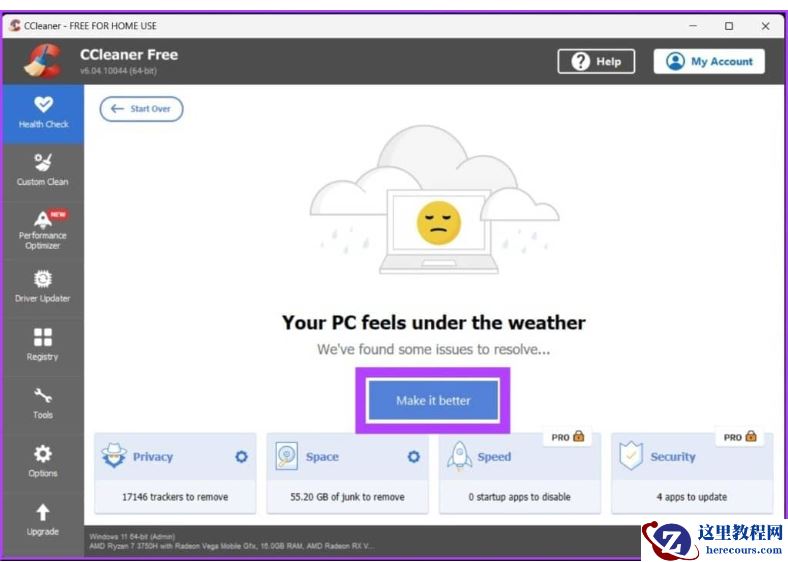Select the Space card title
Screen dimensions: 788x562
tap(322, 456)
